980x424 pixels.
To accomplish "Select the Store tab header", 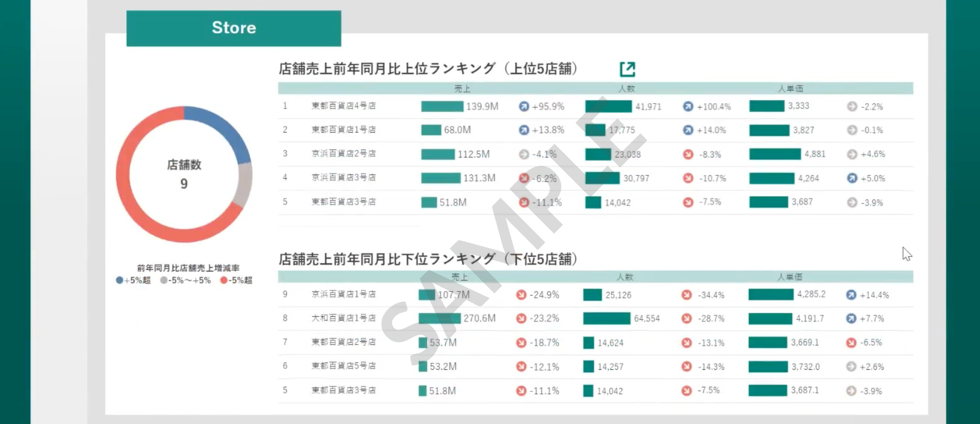I will [234, 28].
